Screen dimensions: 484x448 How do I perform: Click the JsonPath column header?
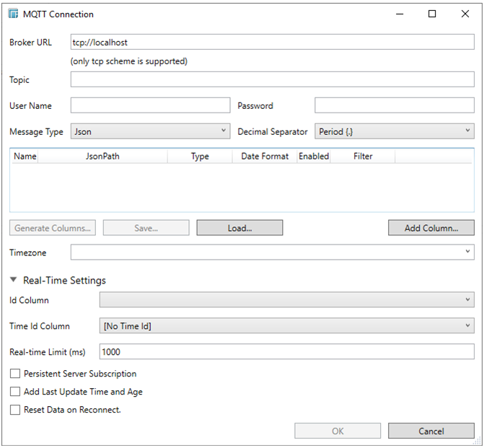(x=102, y=156)
